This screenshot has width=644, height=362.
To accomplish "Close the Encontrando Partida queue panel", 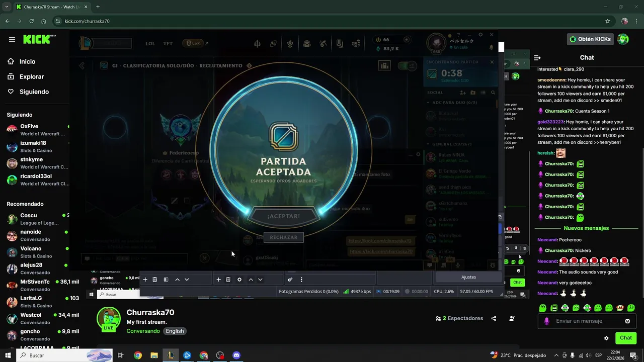I will click(x=492, y=62).
